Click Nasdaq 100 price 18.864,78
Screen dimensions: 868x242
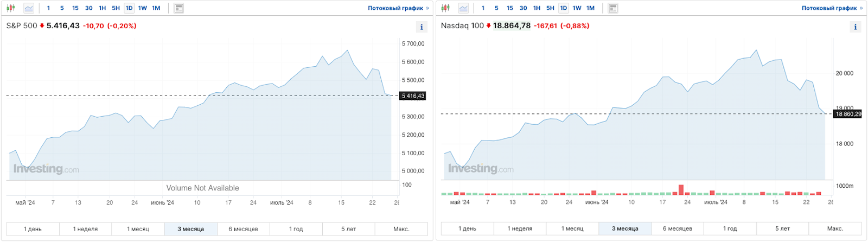[x=512, y=26]
